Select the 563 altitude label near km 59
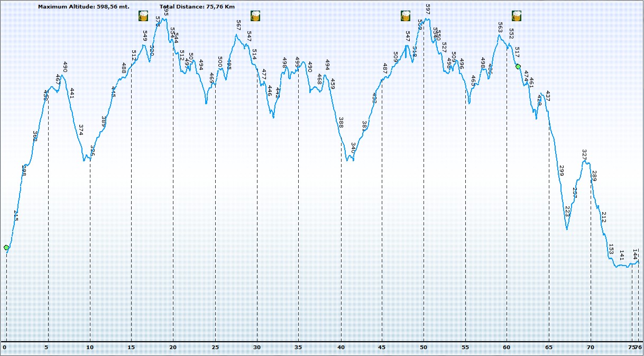This screenshot has height=356, width=644. (x=500, y=27)
